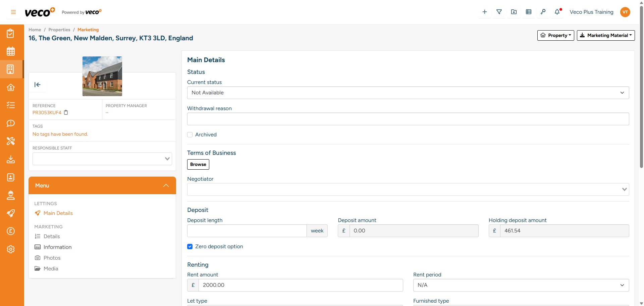The height and width of the screenshot is (306, 644).
Task: Open the key icon in the top toolbar
Action: pos(543,12)
